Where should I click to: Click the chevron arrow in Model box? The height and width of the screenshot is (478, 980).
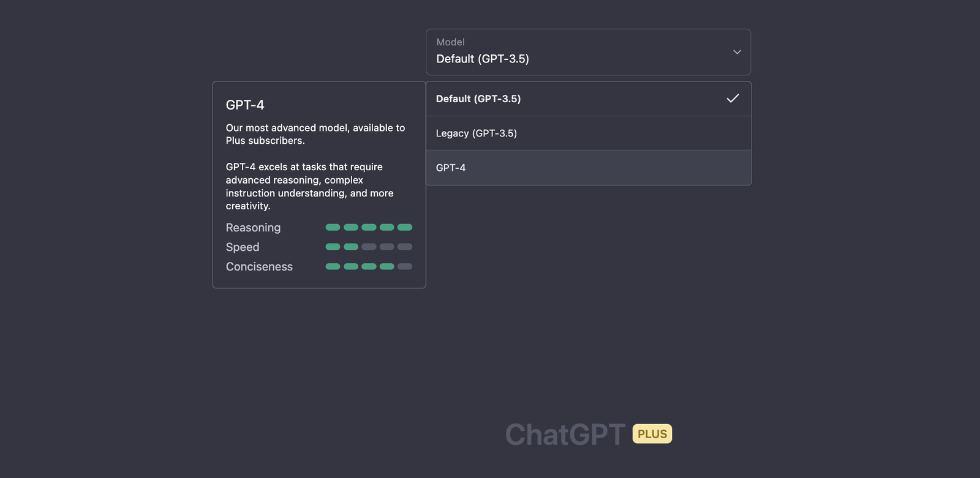tap(737, 52)
